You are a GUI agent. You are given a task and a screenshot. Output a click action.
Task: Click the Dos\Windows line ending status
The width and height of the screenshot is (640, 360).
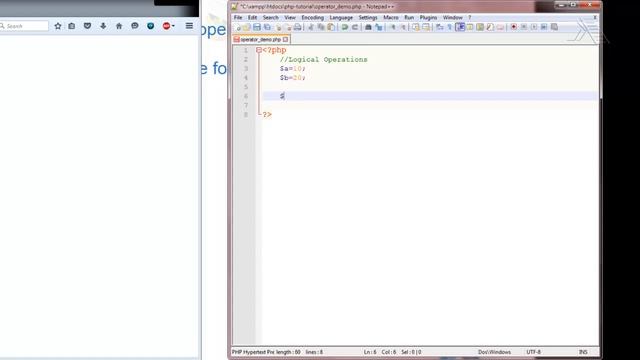pos(494,352)
